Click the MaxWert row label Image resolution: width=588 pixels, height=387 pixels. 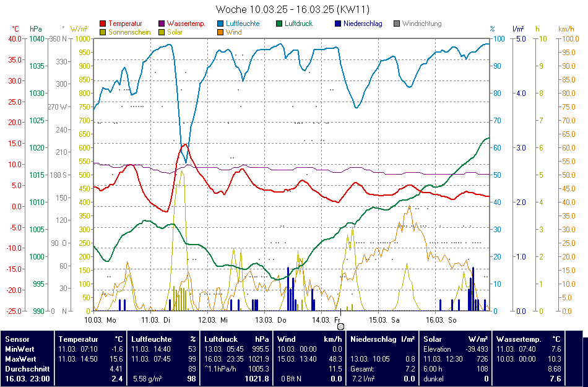click(x=20, y=359)
